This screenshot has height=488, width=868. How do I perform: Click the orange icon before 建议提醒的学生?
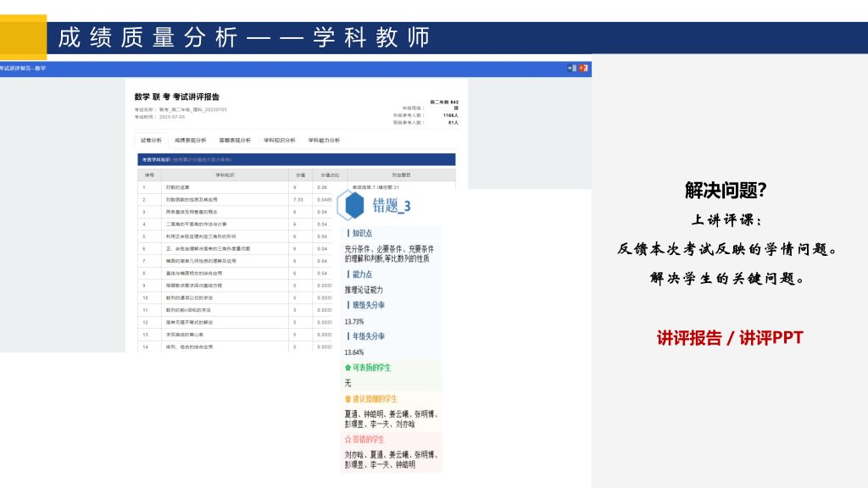pyautogui.click(x=348, y=398)
